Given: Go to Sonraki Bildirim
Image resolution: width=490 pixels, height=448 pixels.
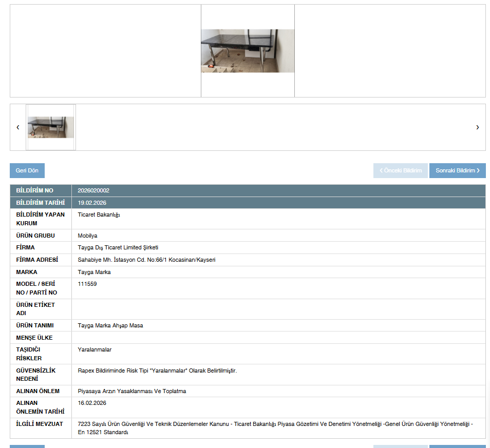Looking at the screenshot, I should click(457, 170).
